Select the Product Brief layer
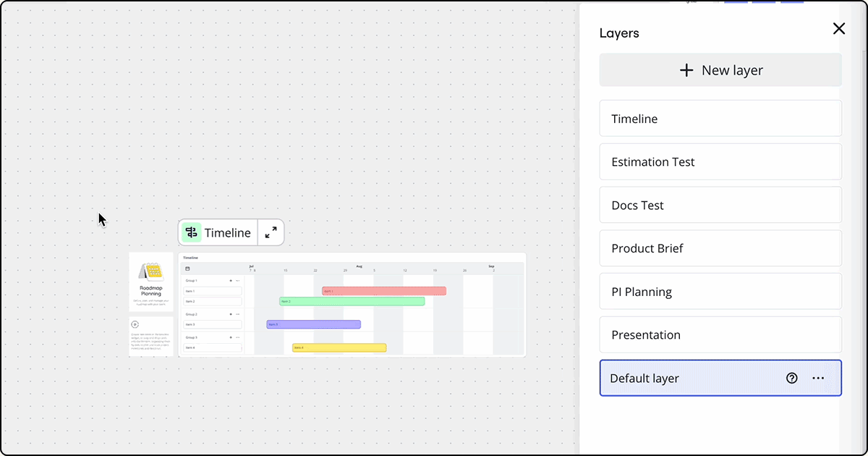The height and width of the screenshot is (456, 868). click(x=720, y=248)
